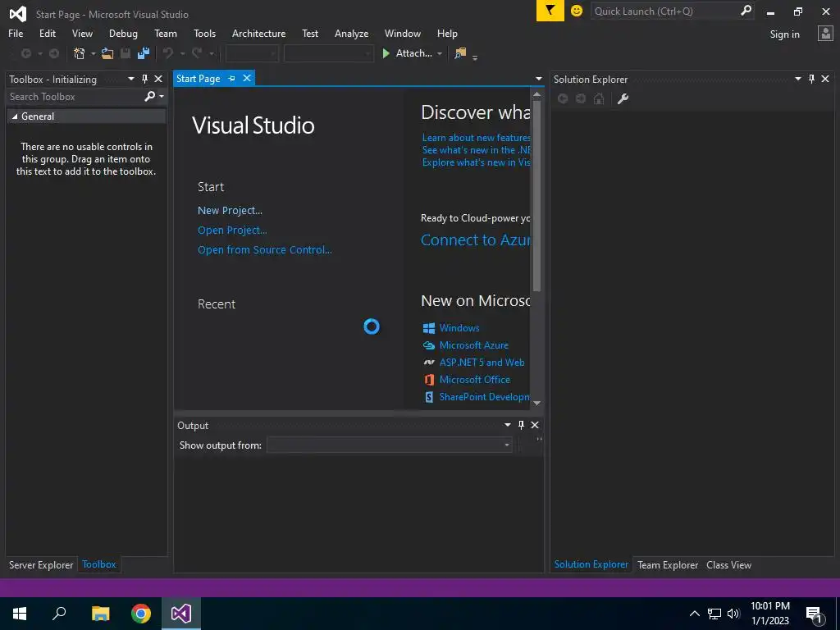This screenshot has height=630, width=840.
Task: Click the Find in Files toolbar icon
Action: [460, 53]
